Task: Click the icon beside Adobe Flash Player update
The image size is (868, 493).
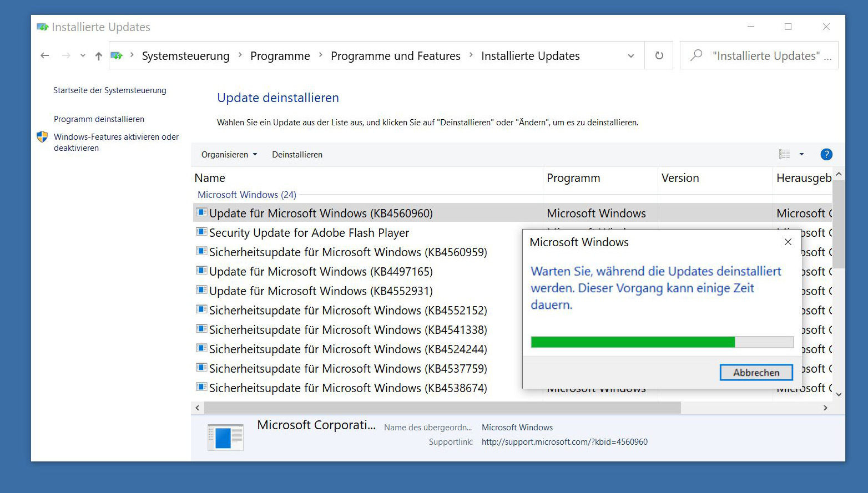Action: point(201,232)
